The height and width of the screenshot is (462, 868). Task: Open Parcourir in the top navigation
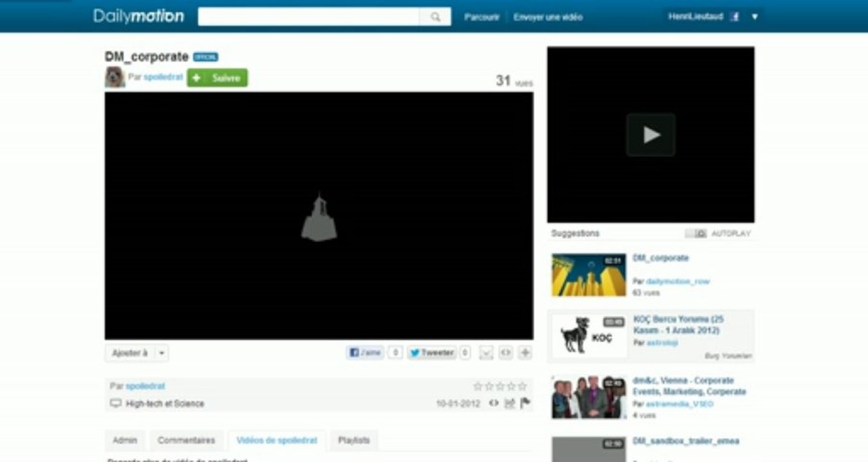(x=481, y=17)
